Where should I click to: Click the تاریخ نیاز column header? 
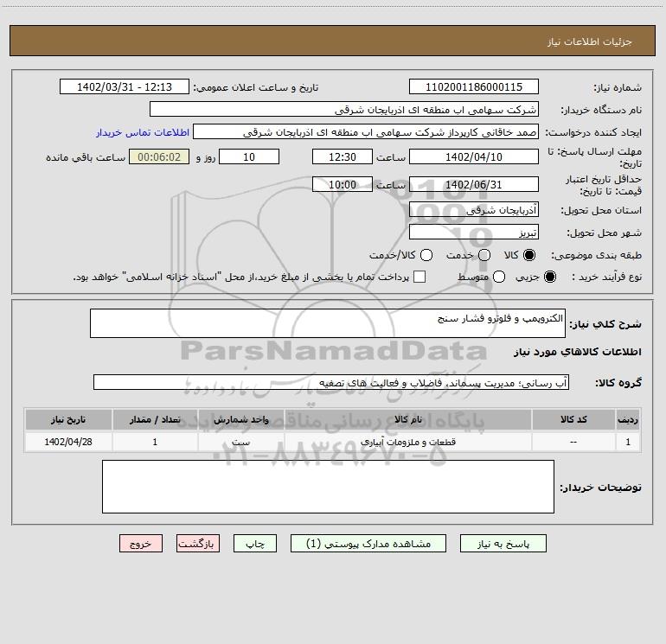coord(68,419)
